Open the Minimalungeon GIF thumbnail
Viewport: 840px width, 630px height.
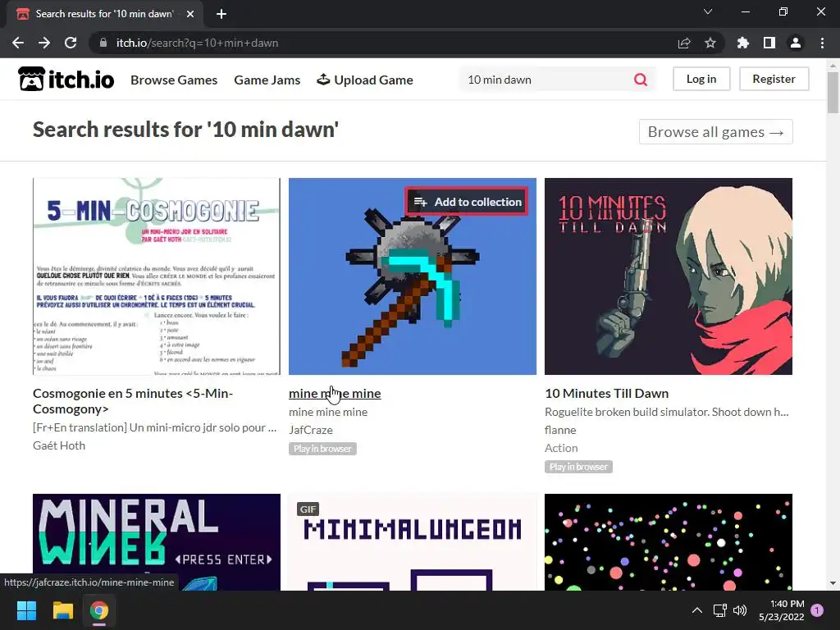point(413,542)
